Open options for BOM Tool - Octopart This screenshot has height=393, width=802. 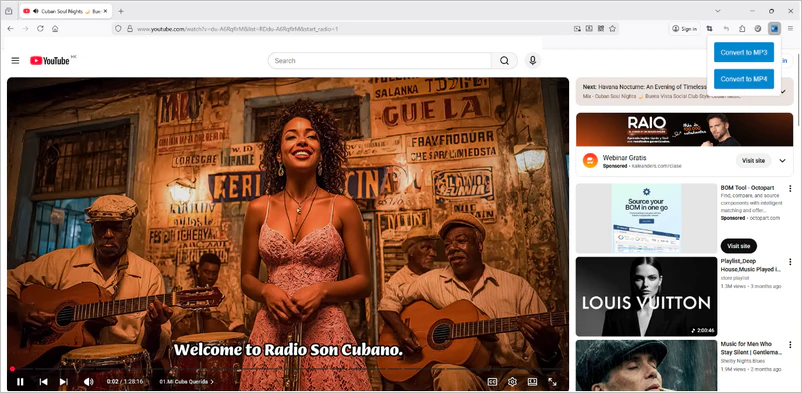[x=790, y=188]
